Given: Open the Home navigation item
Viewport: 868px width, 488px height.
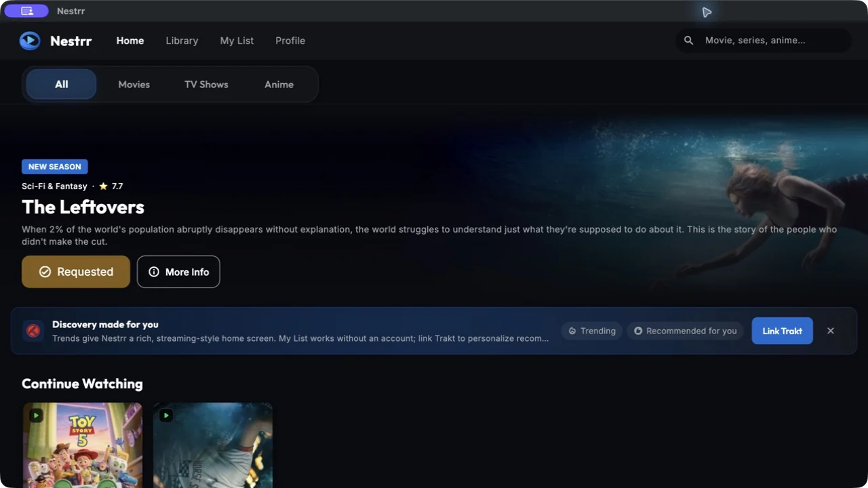Looking at the screenshot, I should pos(130,41).
